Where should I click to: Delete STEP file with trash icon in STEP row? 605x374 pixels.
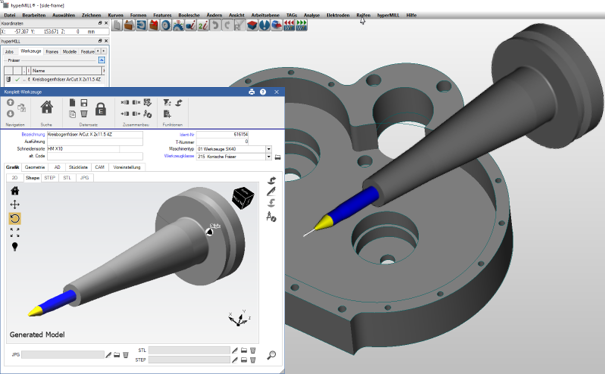253,360
